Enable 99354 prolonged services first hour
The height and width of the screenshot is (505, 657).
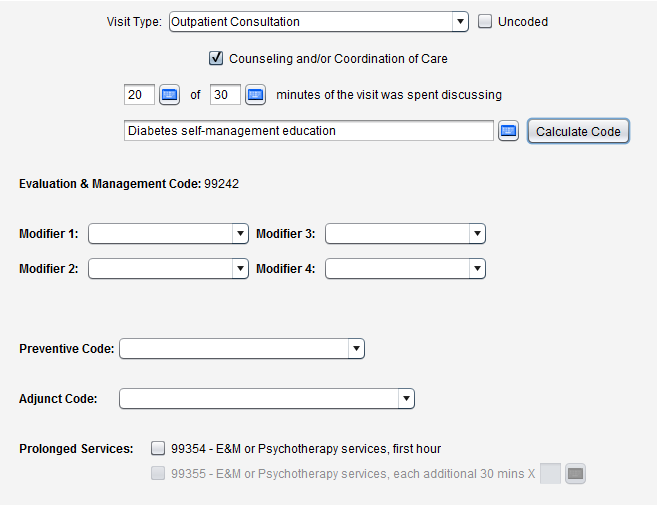pyautogui.click(x=158, y=448)
